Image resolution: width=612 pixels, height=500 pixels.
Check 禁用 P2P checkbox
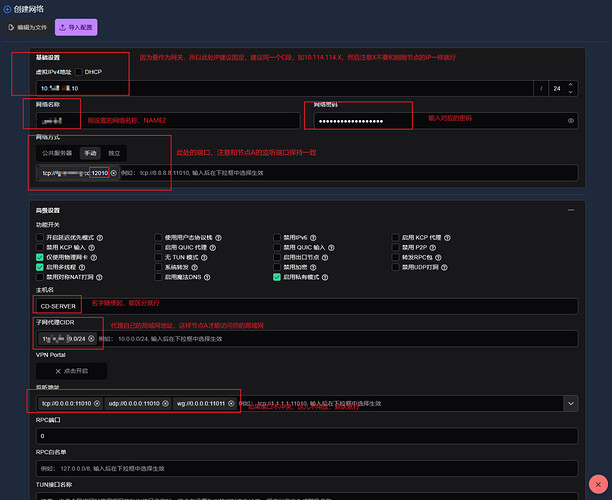[395, 247]
